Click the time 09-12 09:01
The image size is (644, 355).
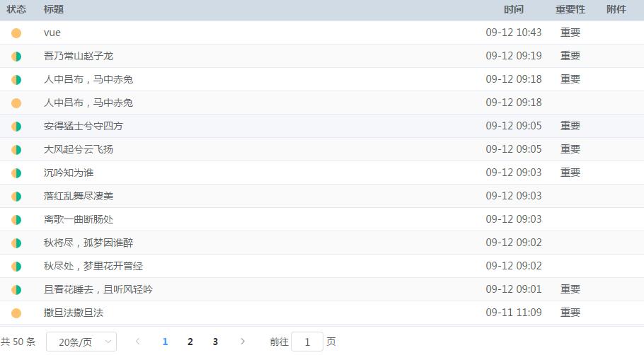pyautogui.click(x=513, y=289)
